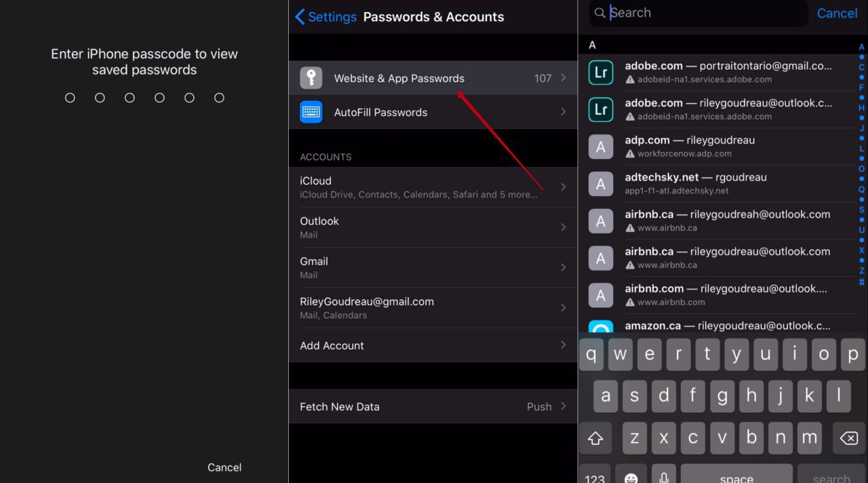The height and width of the screenshot is (483, 868).
Task: Focus the password Search field
Action: (x=698, y=13)
